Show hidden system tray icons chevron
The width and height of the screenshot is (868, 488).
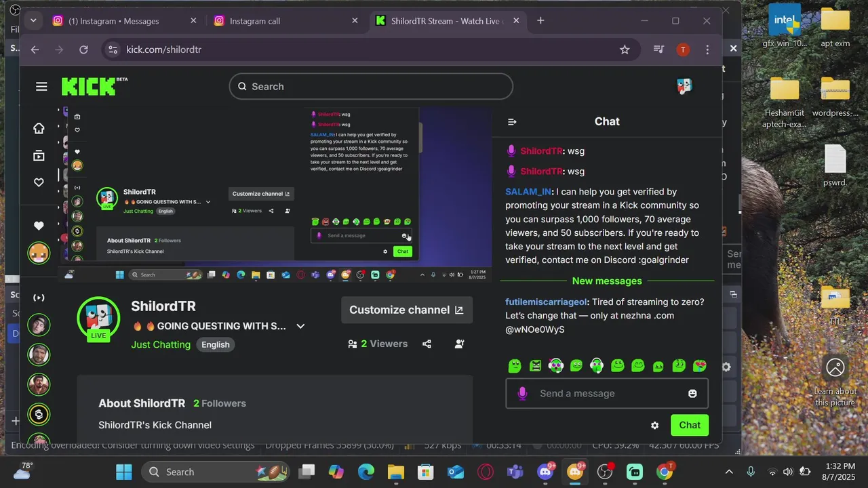pyautogui.click(x=729, y=472)
